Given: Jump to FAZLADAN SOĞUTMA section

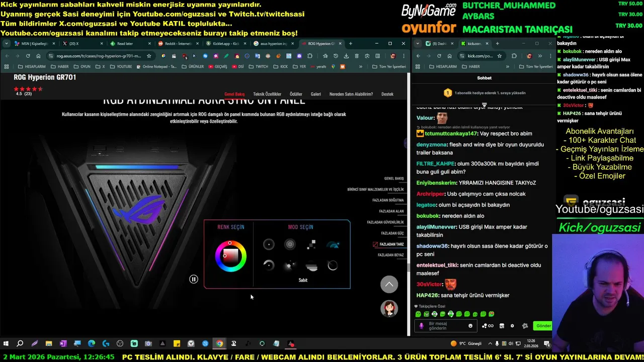Looking at the screenshot, I should point(388,200).
